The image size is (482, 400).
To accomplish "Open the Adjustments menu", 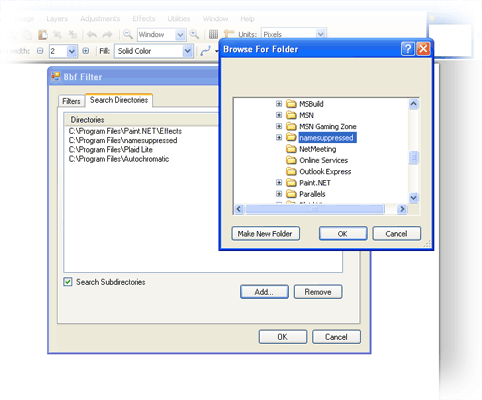I will pyautogui.click(x=100, y=19).
